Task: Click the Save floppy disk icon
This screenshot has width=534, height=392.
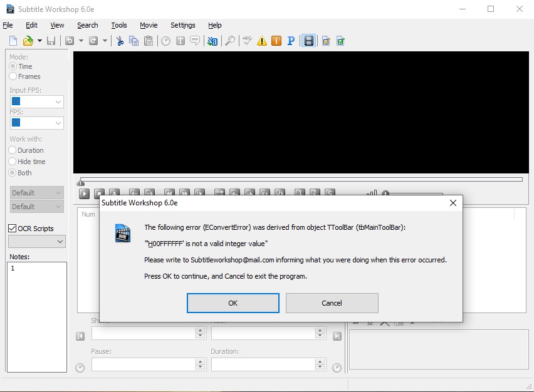Action: pos(51,41)
